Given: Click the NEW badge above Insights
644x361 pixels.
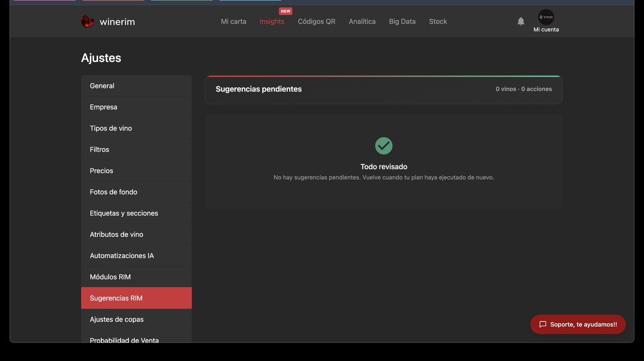Looking at the screenshot, I should tap(286, 11).
